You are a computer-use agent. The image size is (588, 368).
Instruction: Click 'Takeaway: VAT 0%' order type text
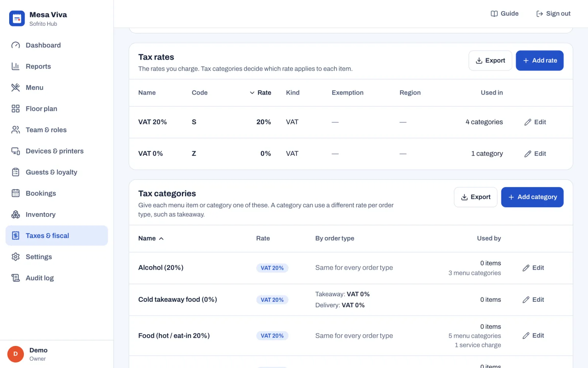(343, 294)
